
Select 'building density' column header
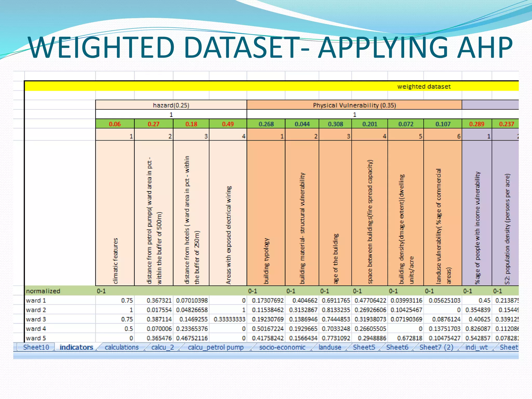click(406, 213)
